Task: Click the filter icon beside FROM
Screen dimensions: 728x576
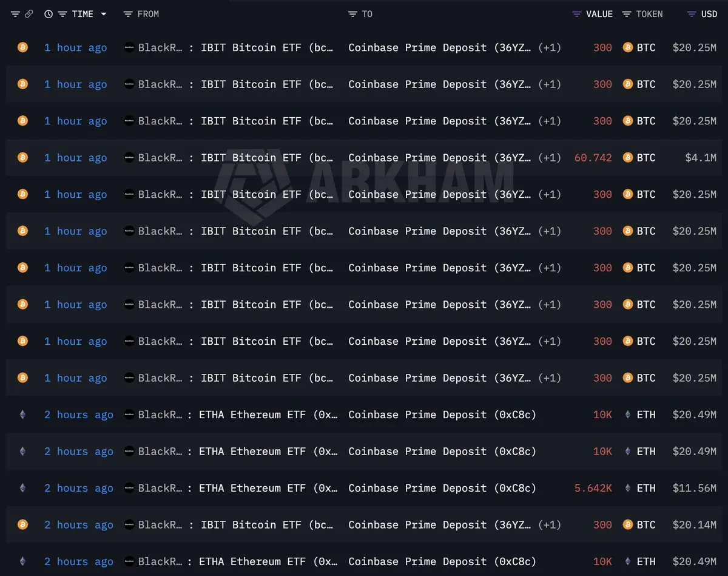Action: 127,14
